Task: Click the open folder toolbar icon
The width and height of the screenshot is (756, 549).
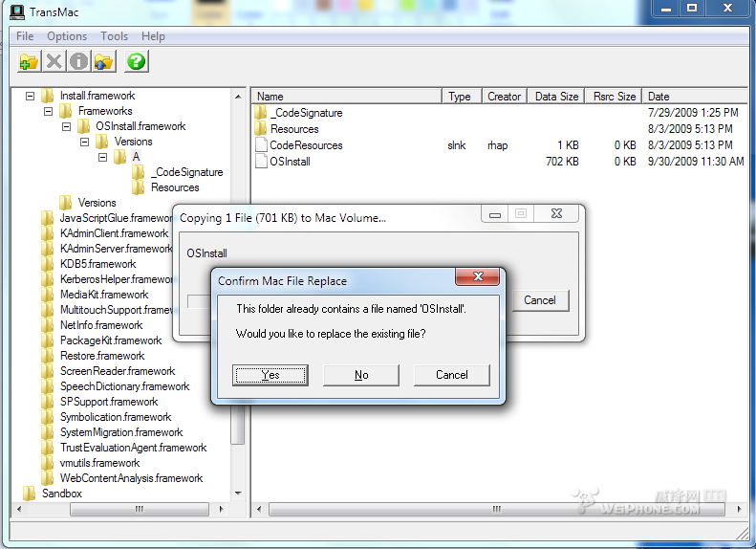Action: pyautogui.click(x=29, y=62)
